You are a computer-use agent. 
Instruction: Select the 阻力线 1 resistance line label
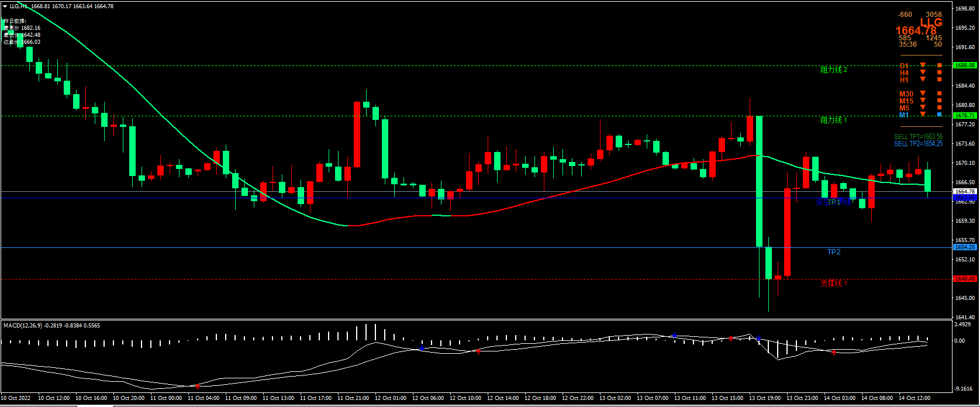tap(834, 120)
